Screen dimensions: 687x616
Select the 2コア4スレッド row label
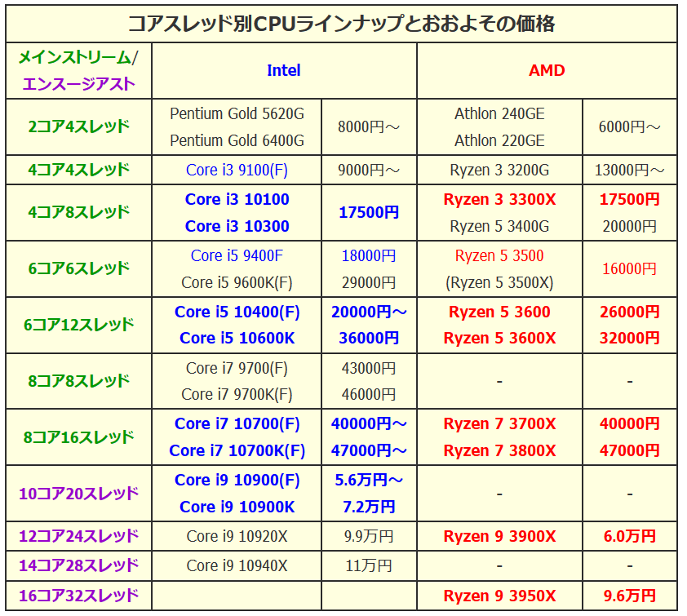click(79, 126)
